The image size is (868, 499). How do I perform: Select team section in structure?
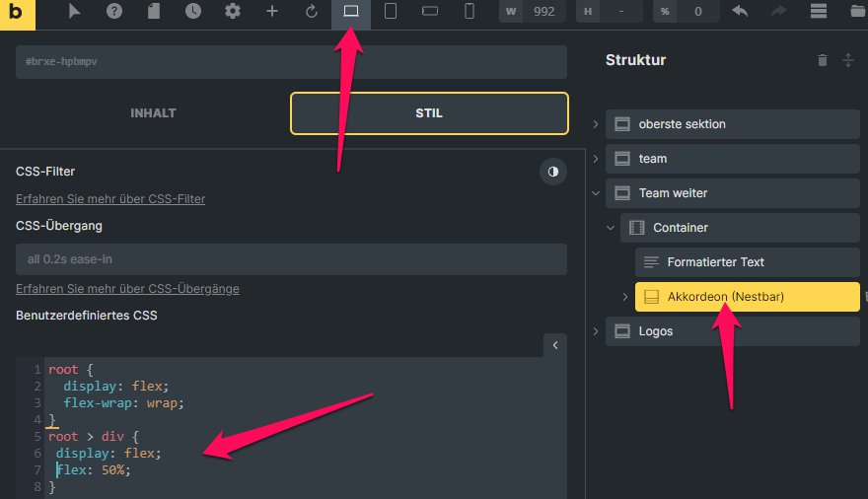click(x=732, y=159)
